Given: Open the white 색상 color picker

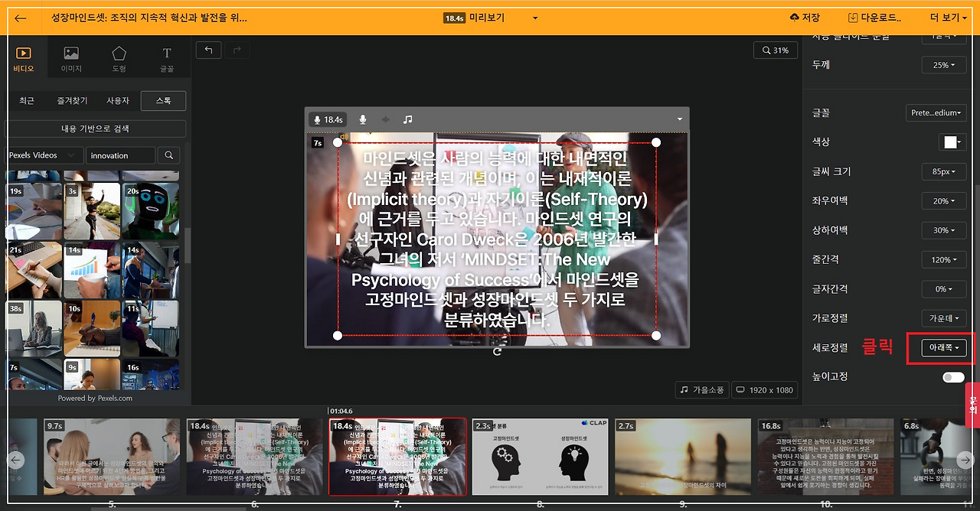Looking at the screenshot, I should (x=952, y=142).
